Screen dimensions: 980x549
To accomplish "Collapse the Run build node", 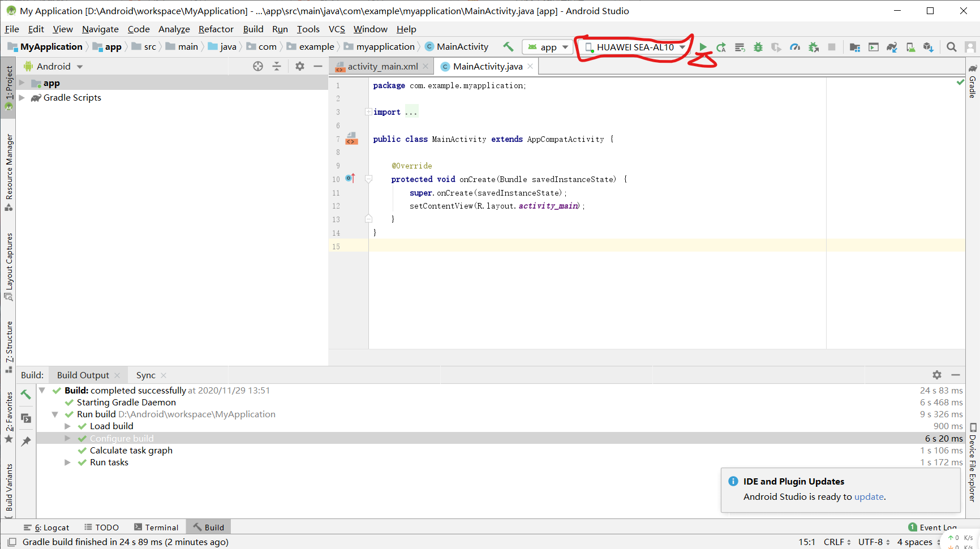I will point(55,414).
